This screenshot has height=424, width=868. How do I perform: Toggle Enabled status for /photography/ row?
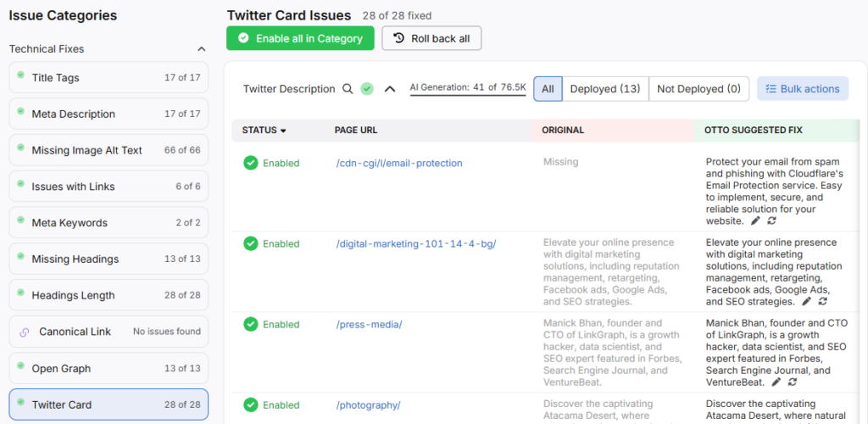(x=251, y=405)
